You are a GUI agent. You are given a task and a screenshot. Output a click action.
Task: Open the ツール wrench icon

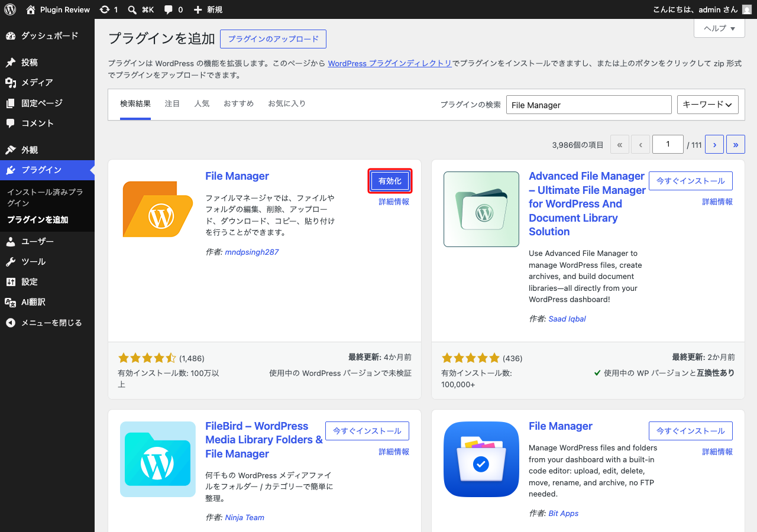point(11,262)
